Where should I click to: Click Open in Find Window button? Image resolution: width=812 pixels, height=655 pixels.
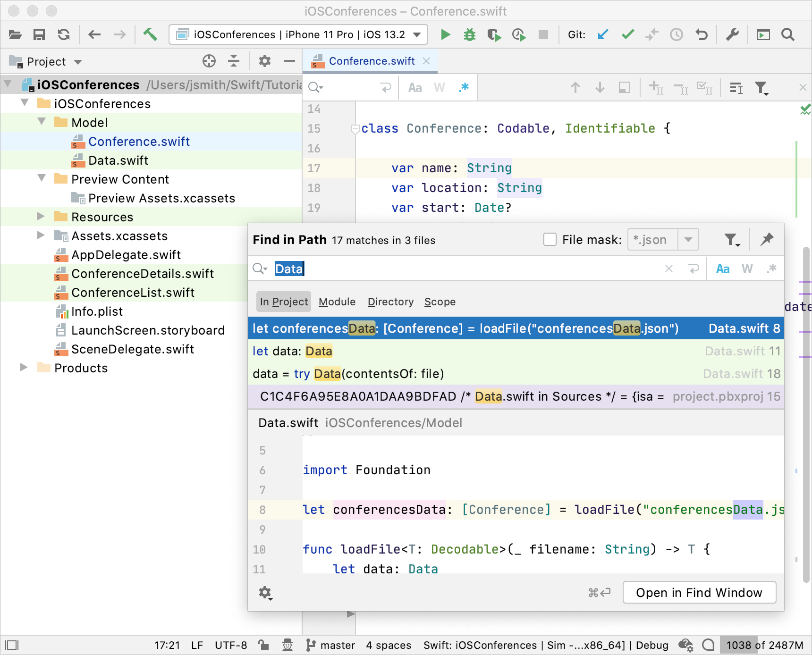coord(699,593)
